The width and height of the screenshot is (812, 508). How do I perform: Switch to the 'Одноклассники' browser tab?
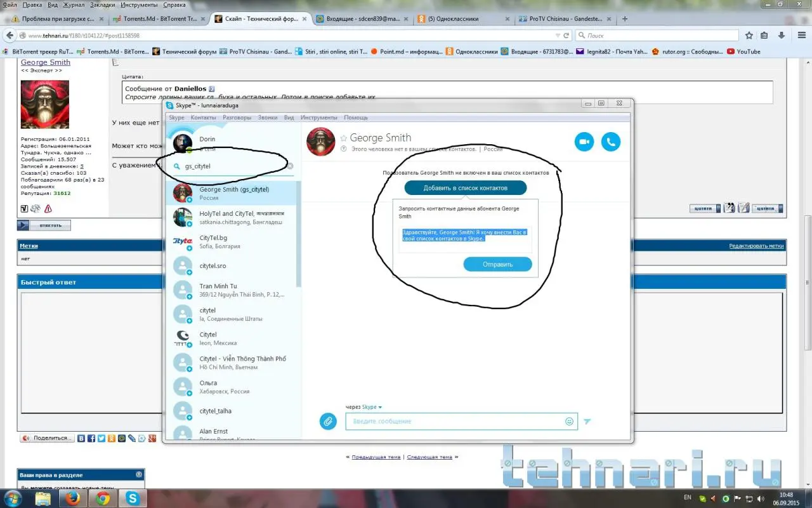click(x=463, y=18)
